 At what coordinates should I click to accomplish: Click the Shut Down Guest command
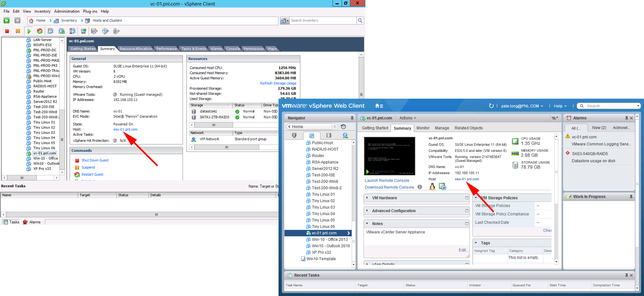point(95,160)
